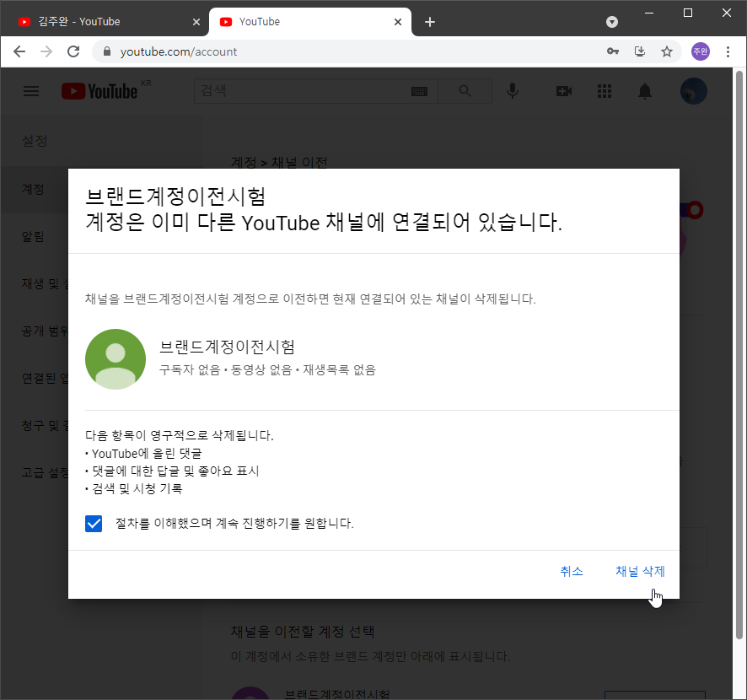Image resolution: width=747 pixels, height=700 pixels.
Task: Go back with browser back arrow
Action: point(19,51)
